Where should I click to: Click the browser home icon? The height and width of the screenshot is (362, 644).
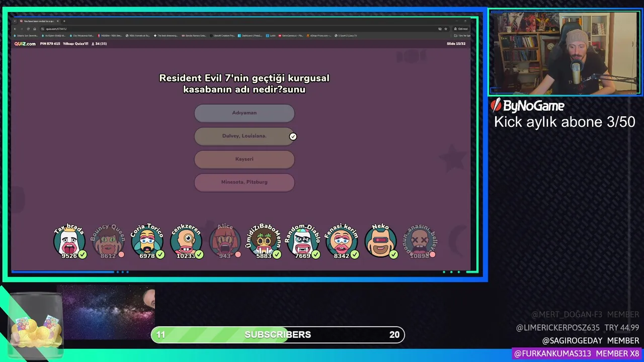(35, 29)
